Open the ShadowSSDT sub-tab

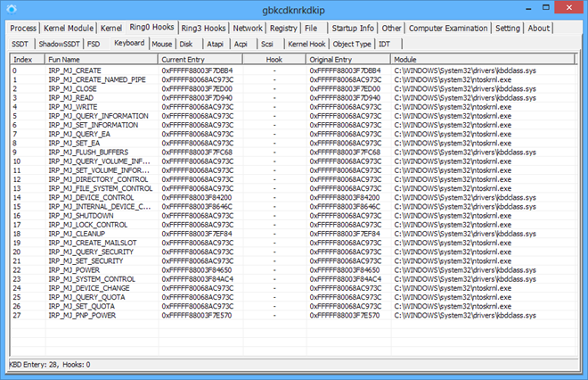[60, 45]
